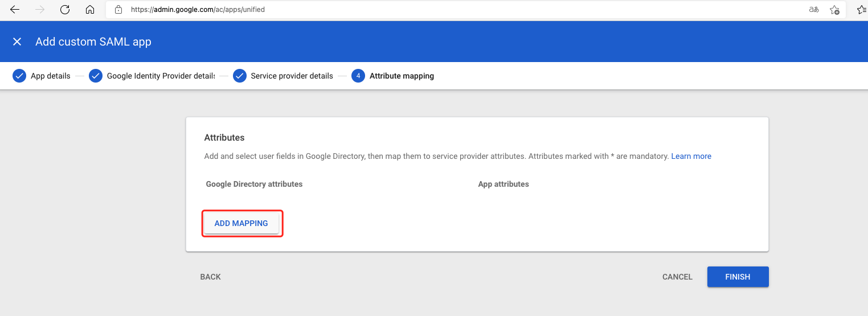Open the favorites list icon
868x316 pixels.
(862, 10)
